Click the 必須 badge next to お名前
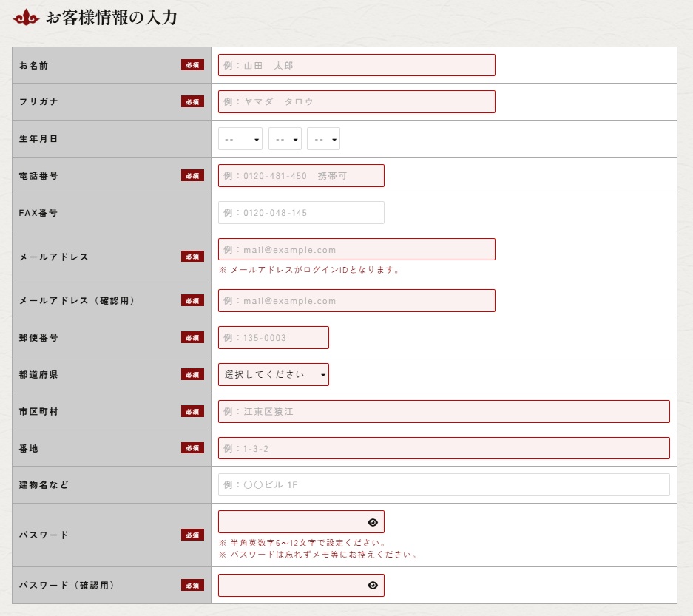 coord(192,65)
